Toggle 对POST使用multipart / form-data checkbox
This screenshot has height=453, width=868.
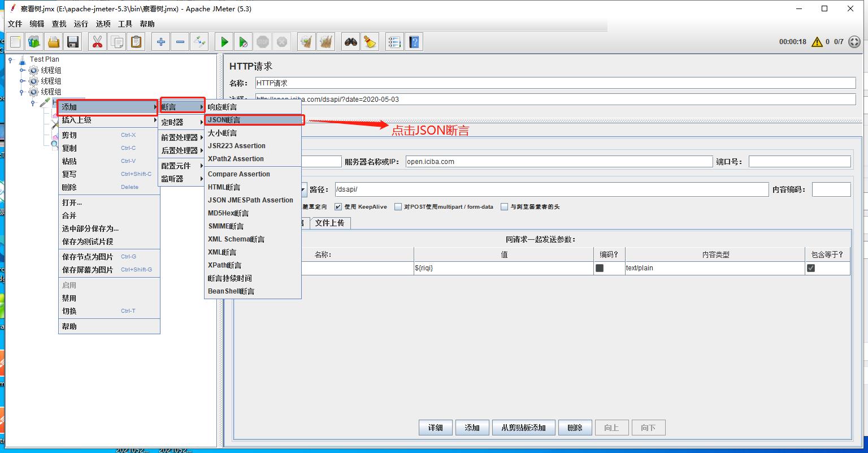click(x=398, y=207)
